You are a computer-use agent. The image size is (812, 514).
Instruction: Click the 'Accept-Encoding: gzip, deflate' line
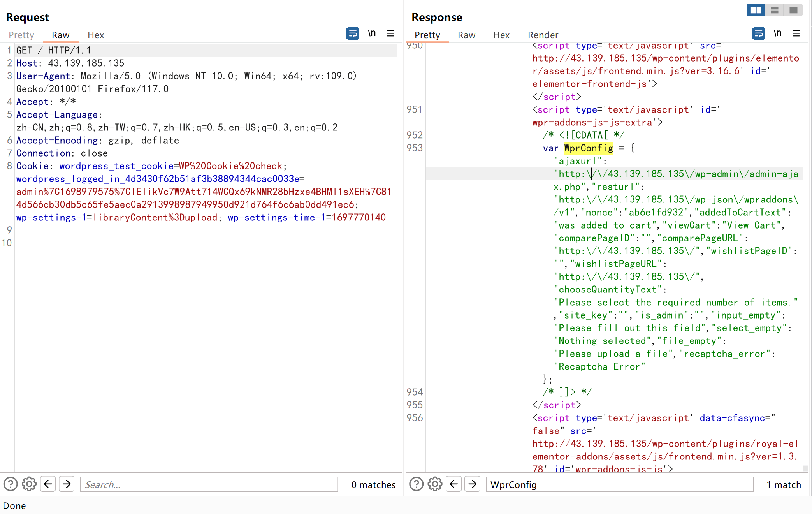point(98,140)
